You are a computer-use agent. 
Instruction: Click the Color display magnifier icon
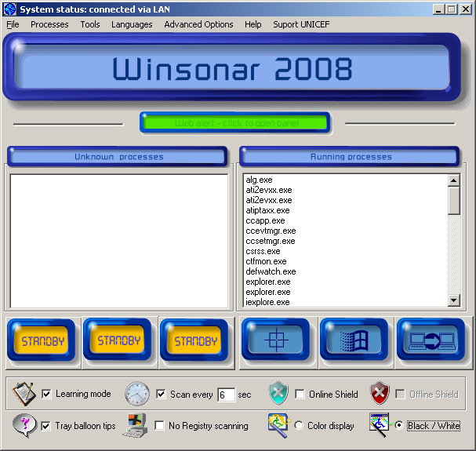point(278,425)
